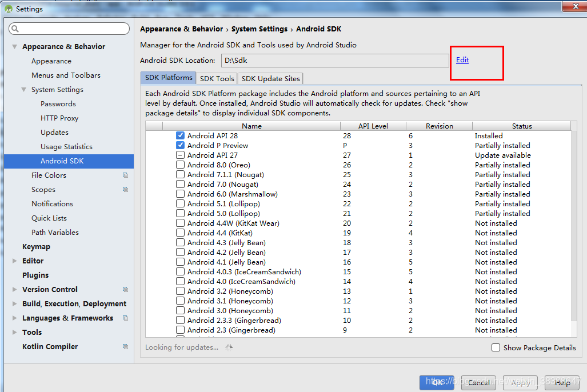Expand the Tools section arrow
Screen dimensions: 587x392
click(15, 332)
